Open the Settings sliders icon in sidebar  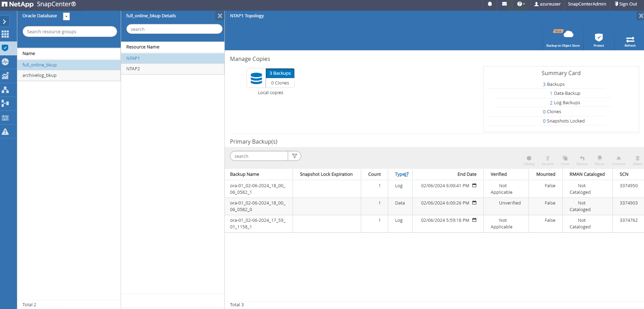tap(5, 118)
